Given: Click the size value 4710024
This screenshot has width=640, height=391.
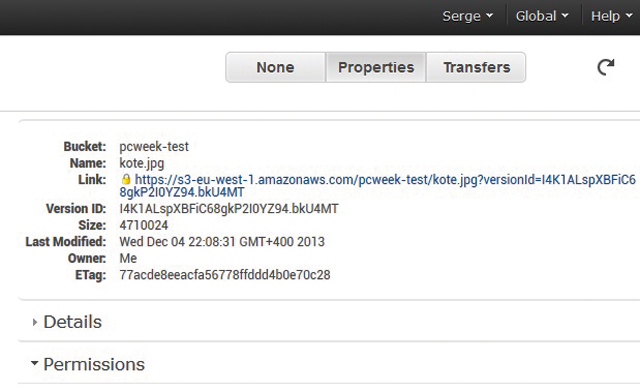Looking at the screenshot, I should pyautogui.click(x=144, y=225).
